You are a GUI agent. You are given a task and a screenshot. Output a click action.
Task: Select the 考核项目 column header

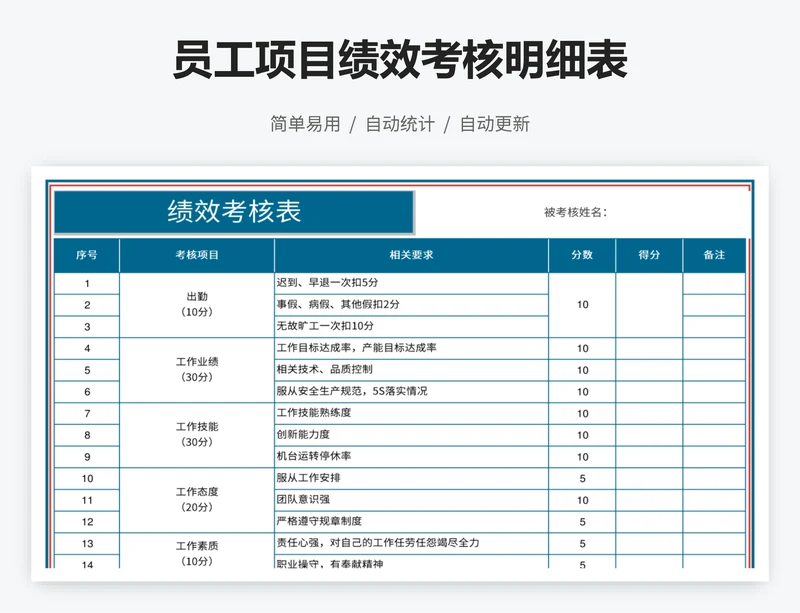pyautogui.click(x=197, y=255)
